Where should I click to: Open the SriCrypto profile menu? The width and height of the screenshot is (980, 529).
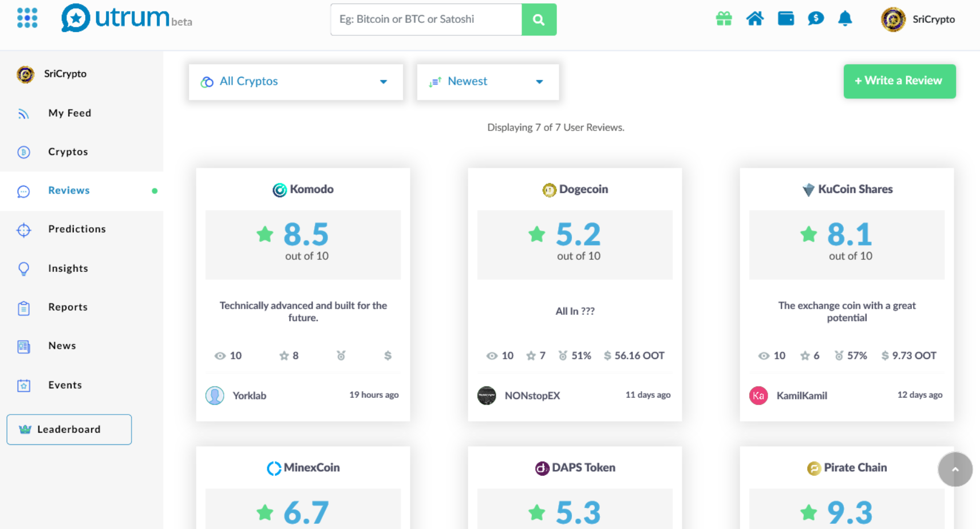918,19
